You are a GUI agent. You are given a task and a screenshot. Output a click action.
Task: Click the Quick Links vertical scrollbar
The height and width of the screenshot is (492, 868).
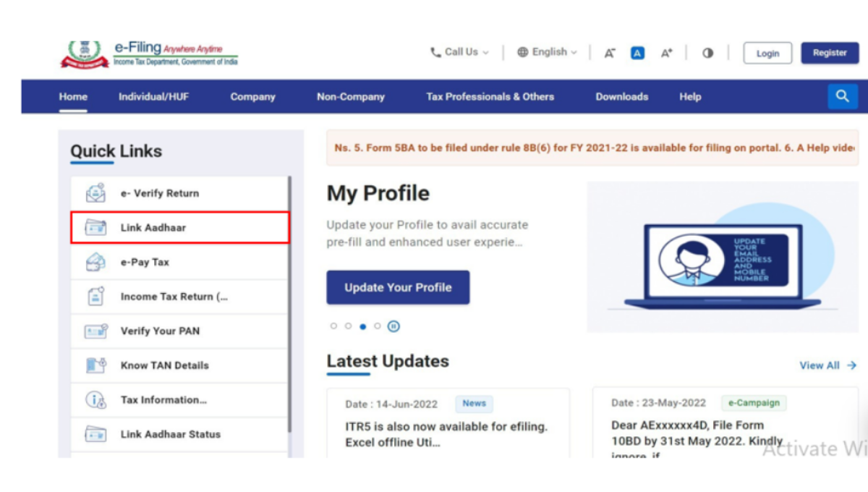tap(289, 304)
